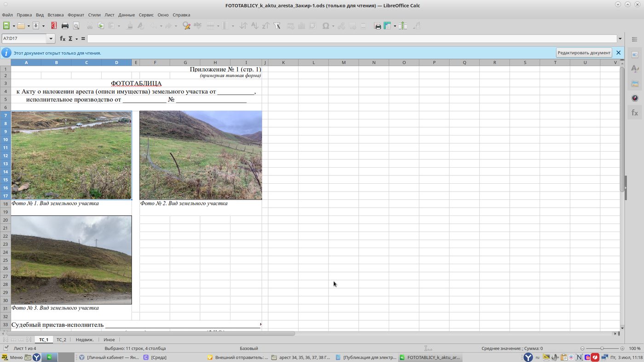Expand the Open document dropdown arrow
Viewport: 644px width, 362px height.
pos(28,26)
